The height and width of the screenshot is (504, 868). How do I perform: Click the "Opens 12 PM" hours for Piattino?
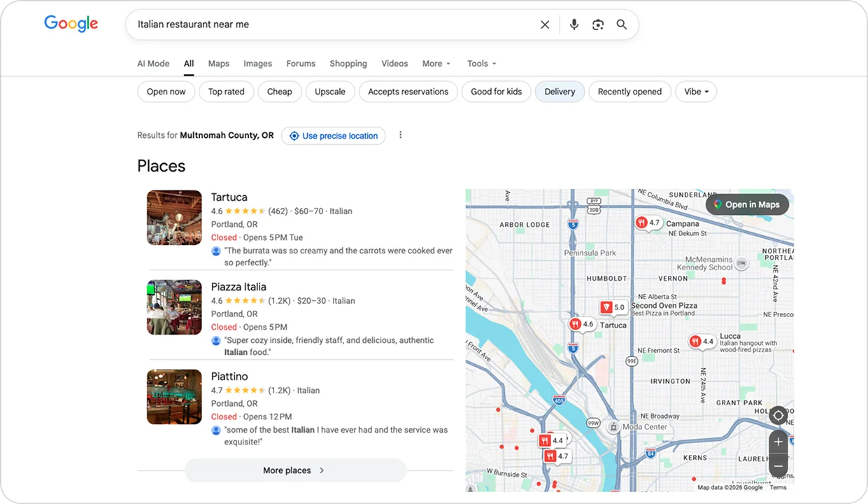[x=267, y=416]
